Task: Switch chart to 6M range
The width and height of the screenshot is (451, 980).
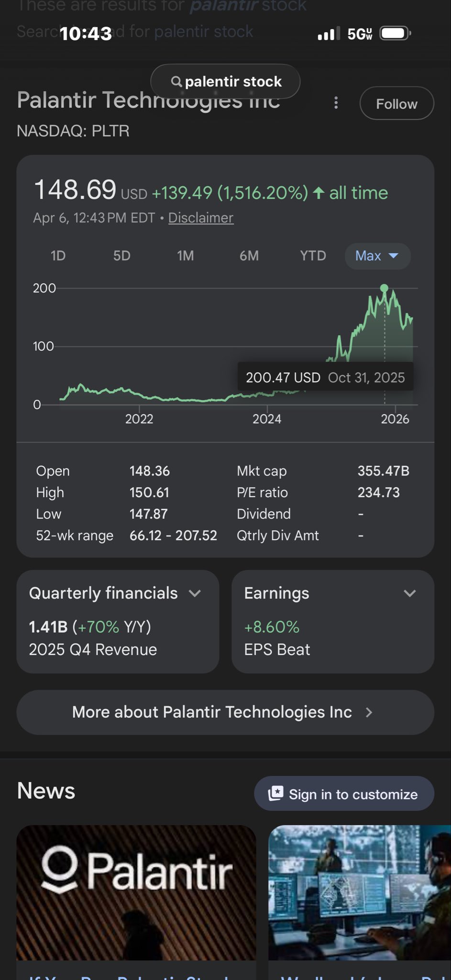Action: point(249,256)
